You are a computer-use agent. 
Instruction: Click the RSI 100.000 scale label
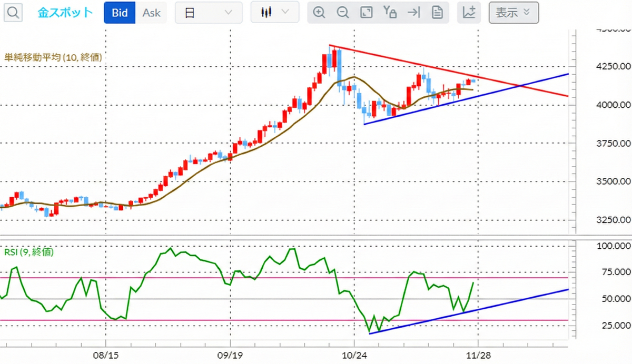(x=613, y=246)
